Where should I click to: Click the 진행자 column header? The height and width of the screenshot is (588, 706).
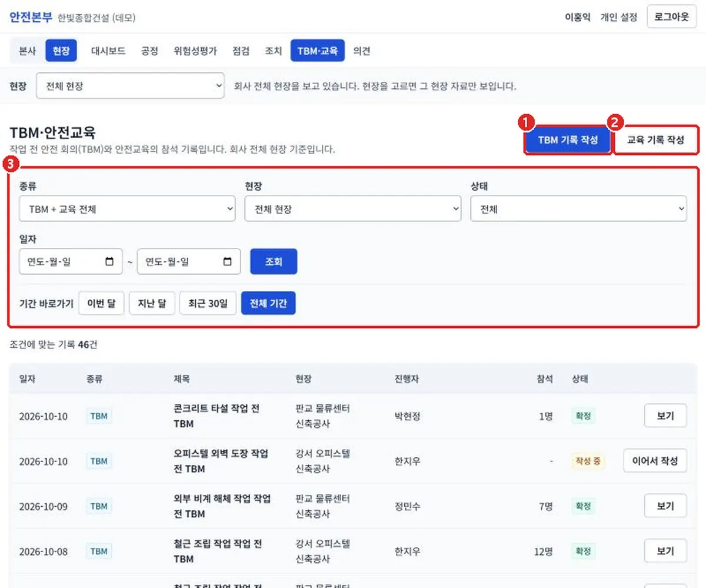[407, 379]
